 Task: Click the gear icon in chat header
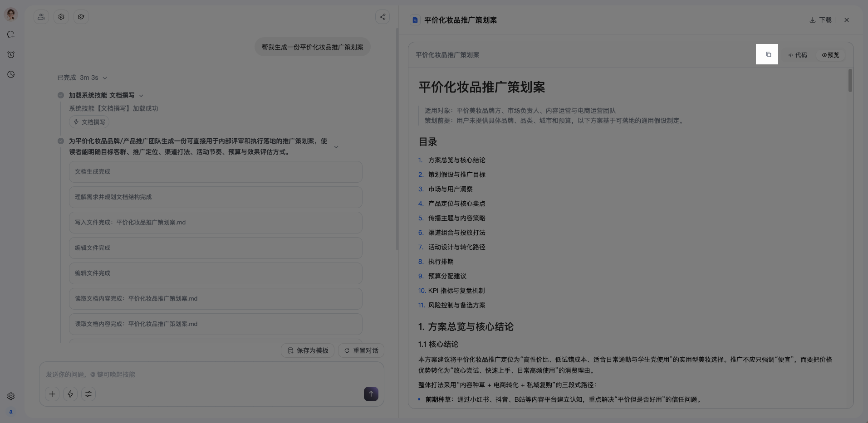(x=61, y=17)
